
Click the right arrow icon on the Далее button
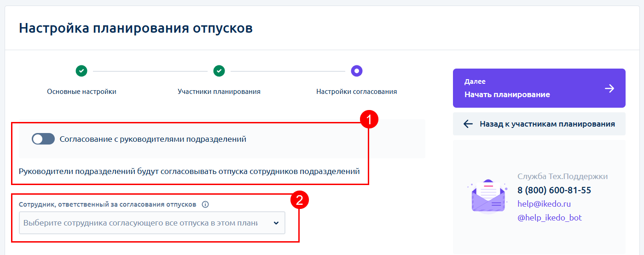pos(609,88)
